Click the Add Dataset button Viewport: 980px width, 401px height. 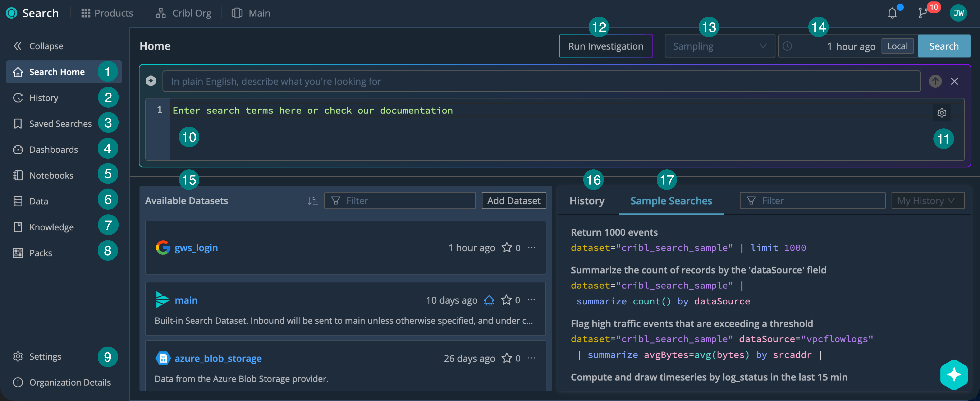(514, 201)
